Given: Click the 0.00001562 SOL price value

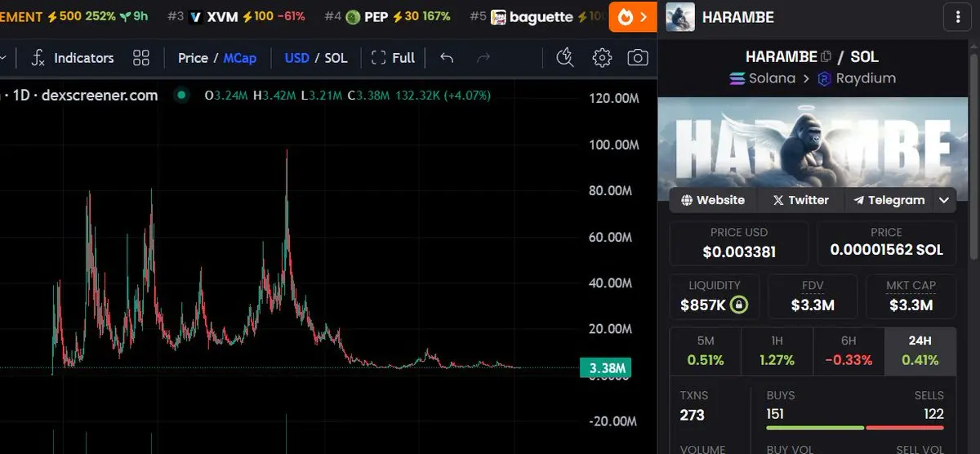Looking at the screenshot, I should (886, 251).
